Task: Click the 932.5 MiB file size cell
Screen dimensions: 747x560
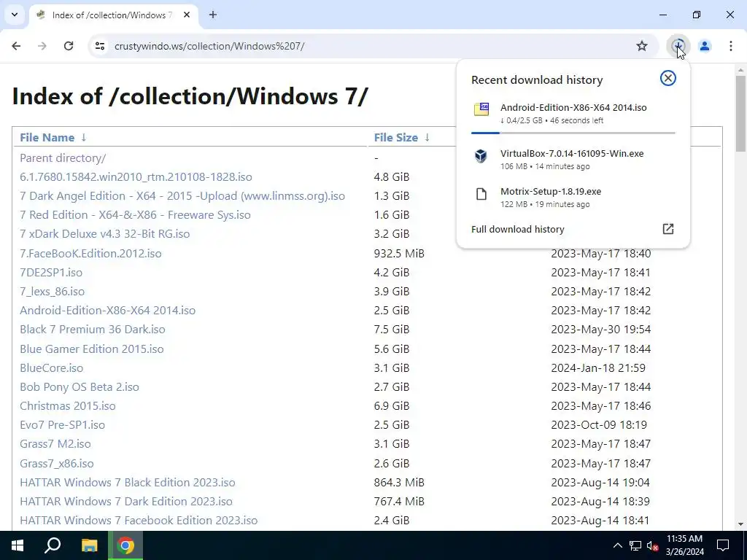Action: [399, 253]
